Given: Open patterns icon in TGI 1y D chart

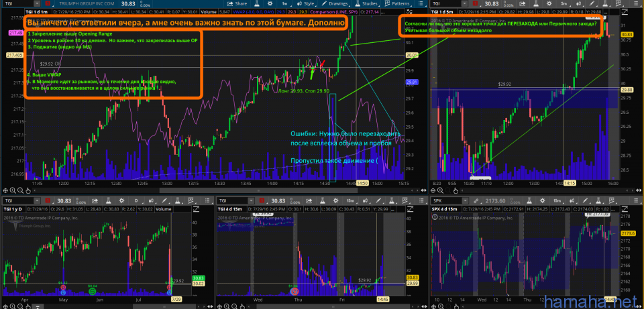Looking at the screenshot, I should (191, 200).
